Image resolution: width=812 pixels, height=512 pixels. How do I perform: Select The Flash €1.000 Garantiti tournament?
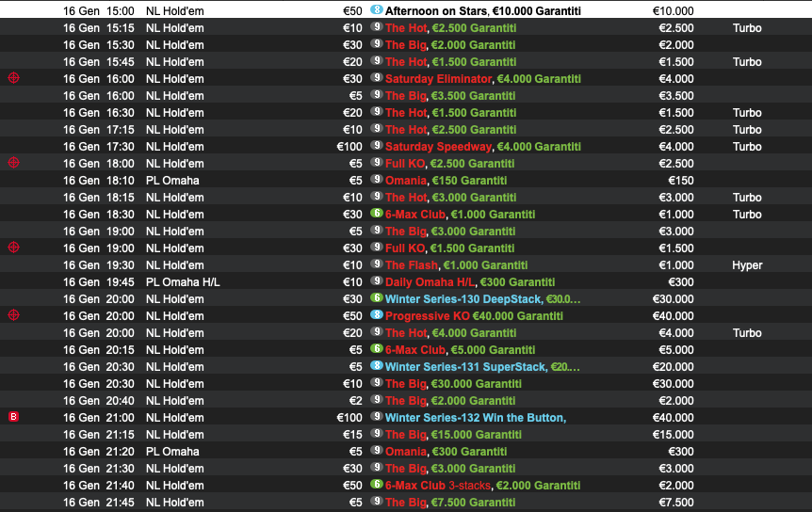(456, 265)
